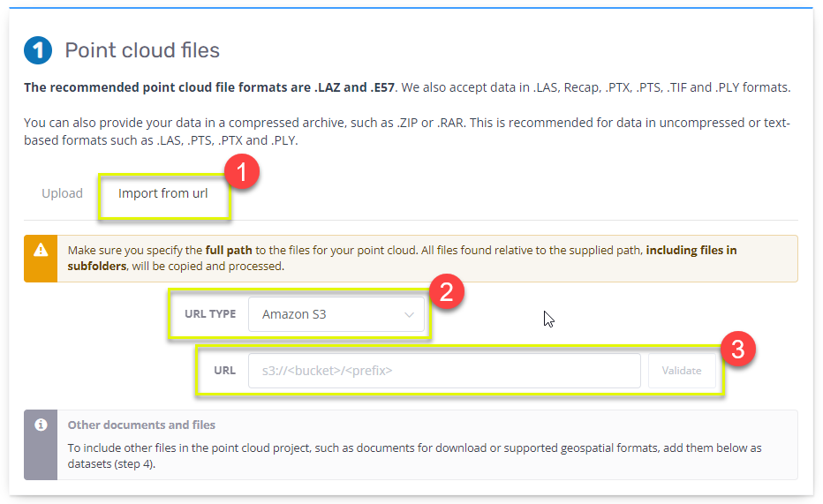Switch to the Upload tab

(x=62, y=193)
